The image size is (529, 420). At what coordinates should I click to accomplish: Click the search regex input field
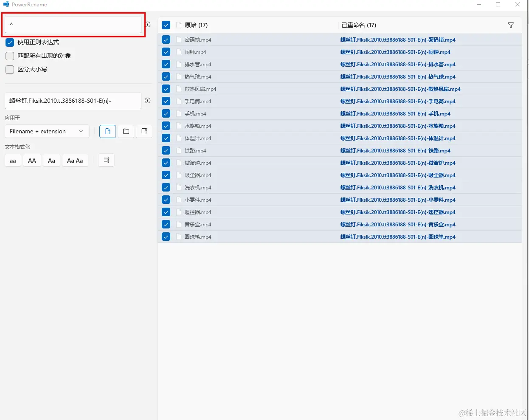(x=73, y=25)
